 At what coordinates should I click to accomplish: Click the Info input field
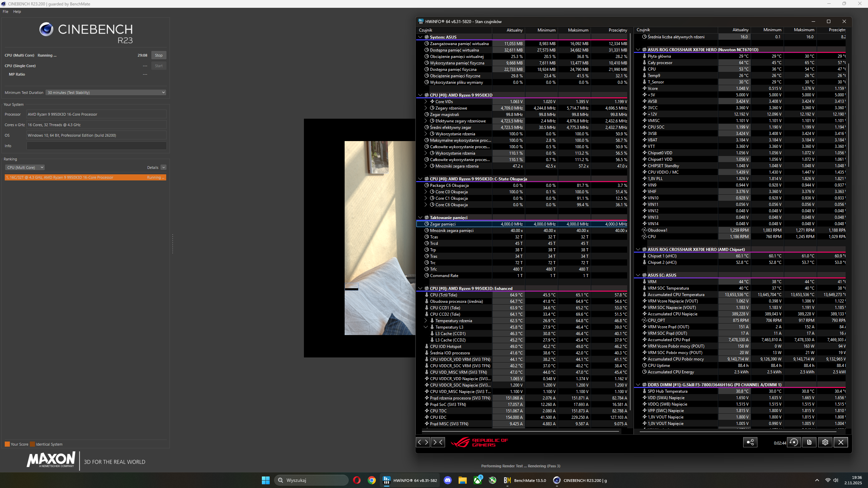[x=96, y=146]
